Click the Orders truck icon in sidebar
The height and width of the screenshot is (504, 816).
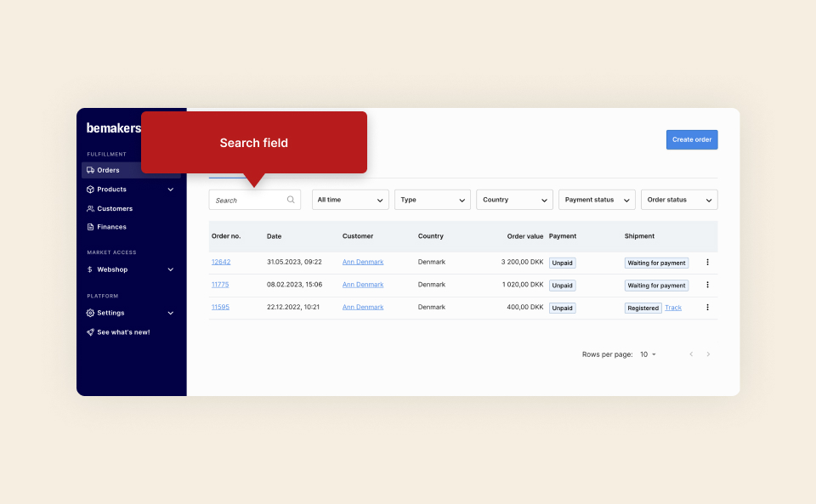point(91,170)
